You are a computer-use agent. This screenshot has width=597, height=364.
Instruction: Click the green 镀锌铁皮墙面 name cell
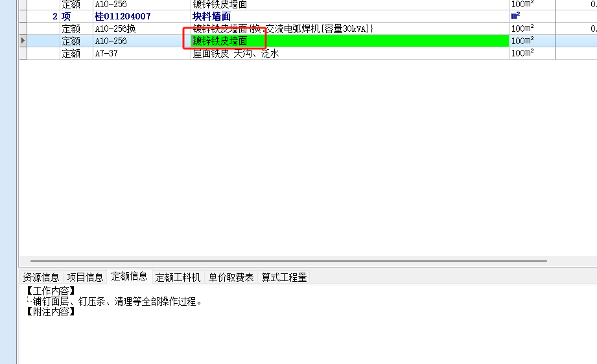coord(349,41)
